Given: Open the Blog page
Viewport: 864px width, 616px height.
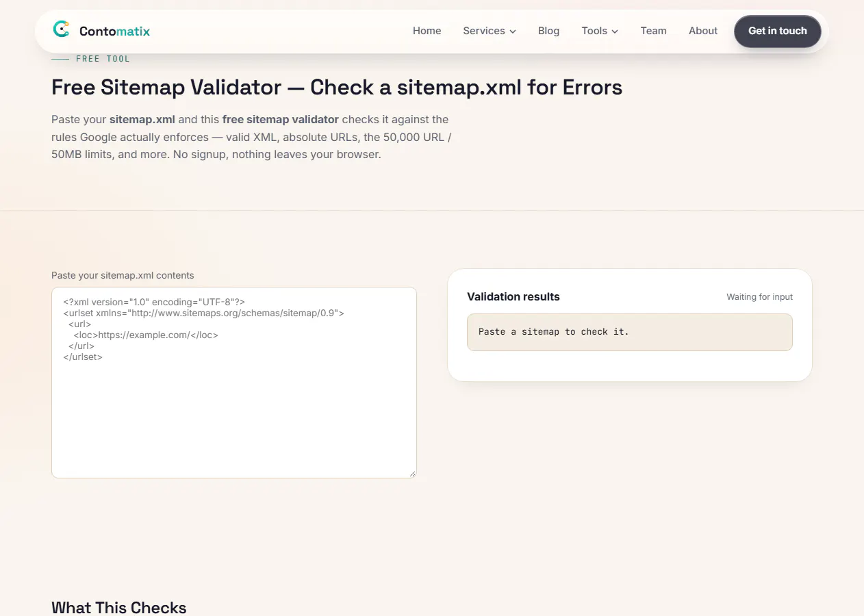Looking at the screenshot, I should [548, 31].
